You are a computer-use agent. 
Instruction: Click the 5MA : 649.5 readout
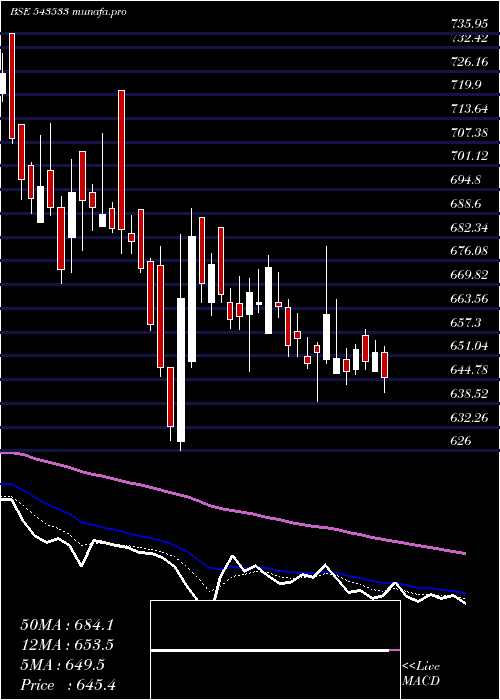[62, 665]
